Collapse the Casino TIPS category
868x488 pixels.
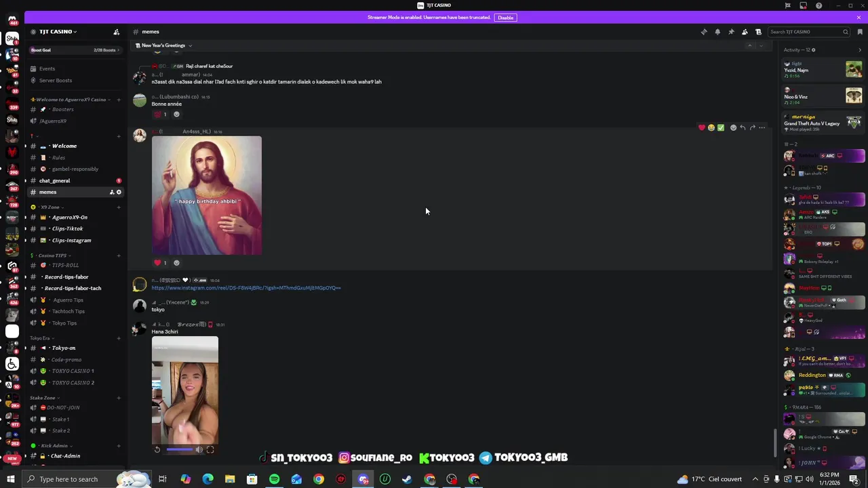tap(50, 256)
